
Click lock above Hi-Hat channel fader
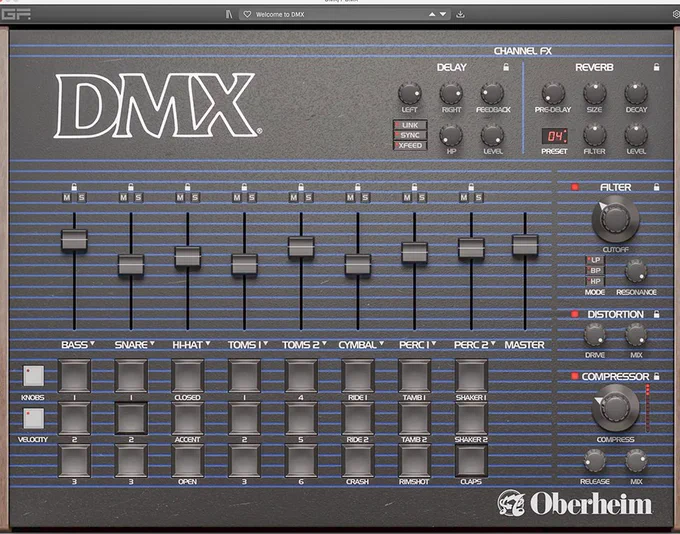pos(187,187)
